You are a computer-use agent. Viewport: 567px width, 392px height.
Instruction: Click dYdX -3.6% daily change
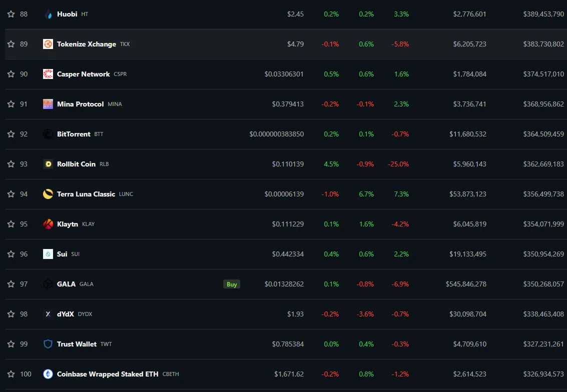[365, 314]
